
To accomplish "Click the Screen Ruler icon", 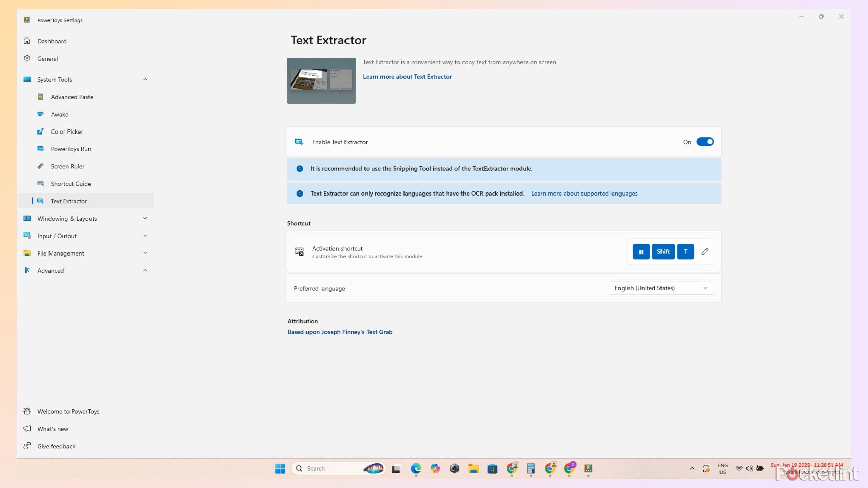I will [x=40, y=166].
